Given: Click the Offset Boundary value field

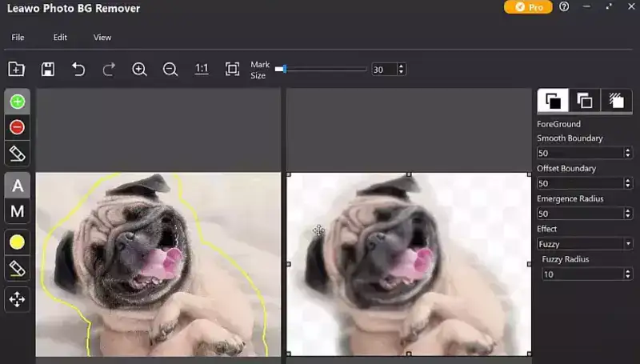Looking at the screenshot, I should tap(579, 183).
